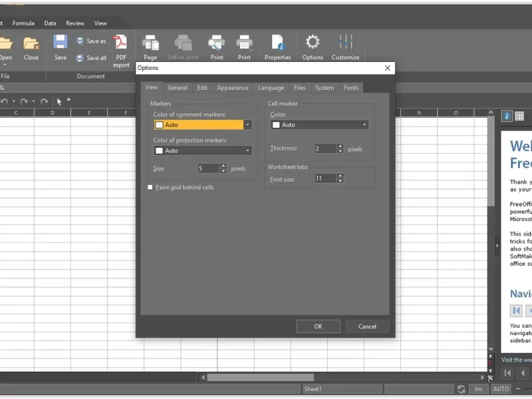Open the redo history dropdown arrow
Screen dimensions: 532x399
click(x=34, y=102)
